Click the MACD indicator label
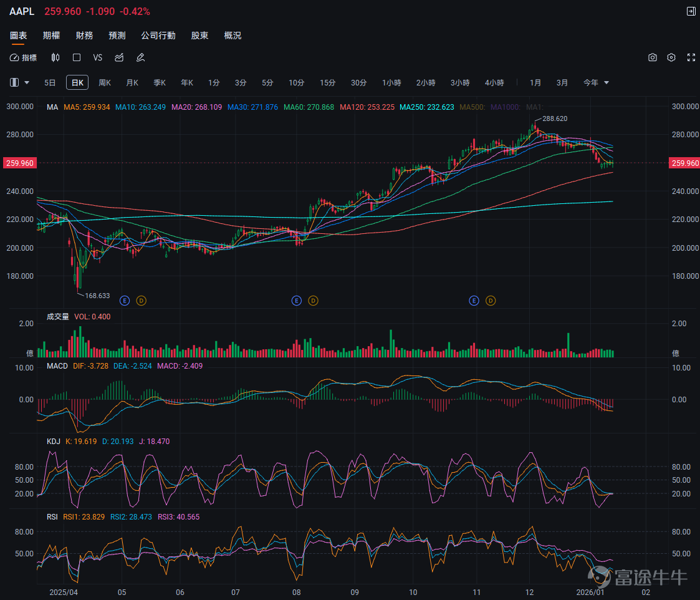700x600 pixels. 57,366
